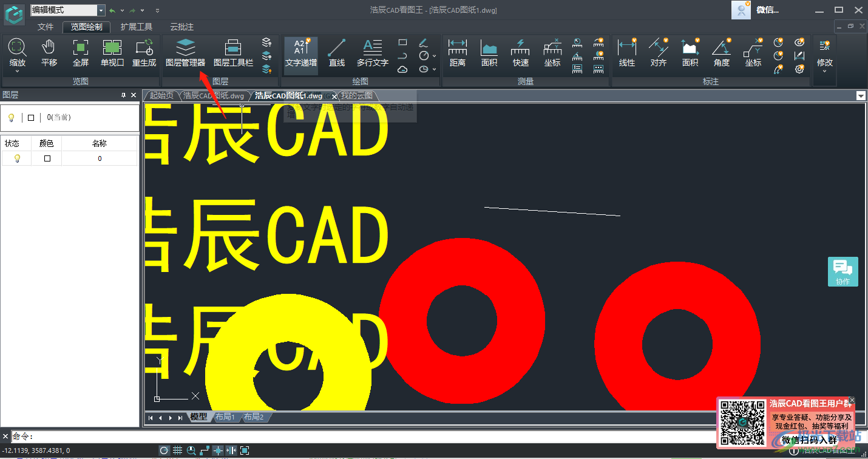Click layer 0 color swatch in list
868x459 pixels.
click(x=47, y=158)
